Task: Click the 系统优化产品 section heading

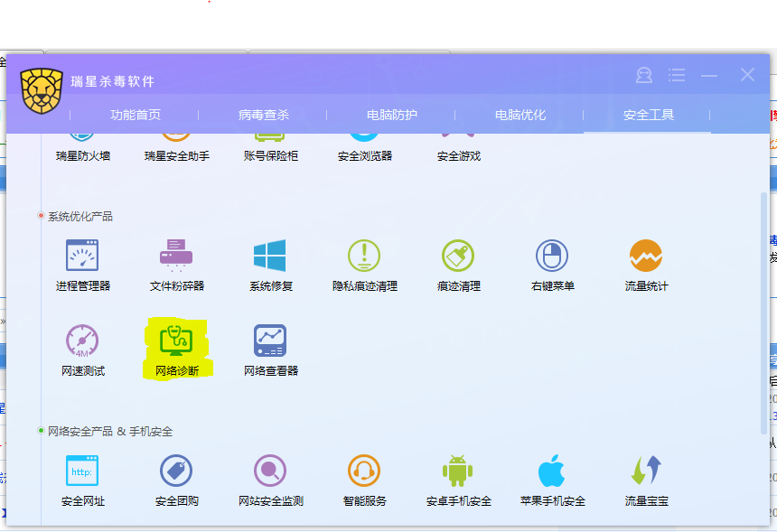Action: 80,217
